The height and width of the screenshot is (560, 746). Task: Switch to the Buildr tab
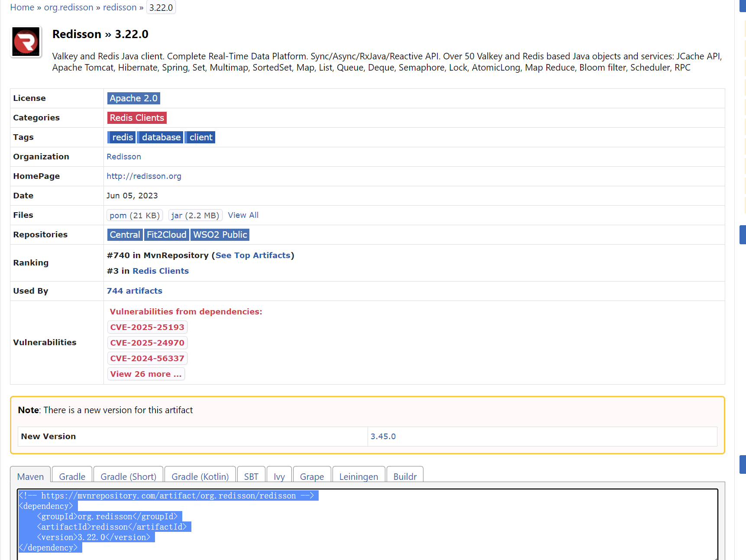pyautogui.click(x=405, y=476)
